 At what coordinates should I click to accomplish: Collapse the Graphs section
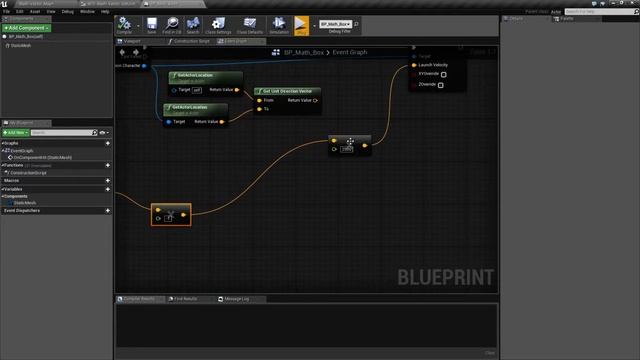tap(3, 143)
